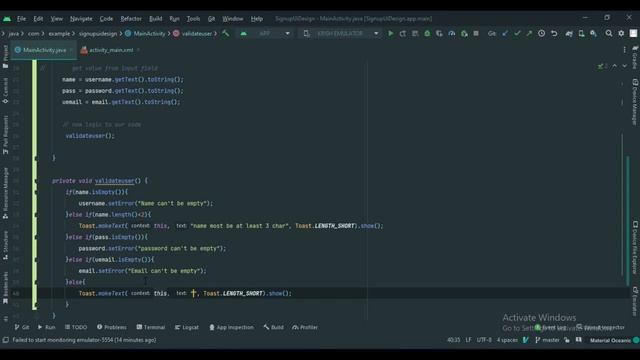Open UTF-8 encoding selector
640x360 pixels.
484,340
